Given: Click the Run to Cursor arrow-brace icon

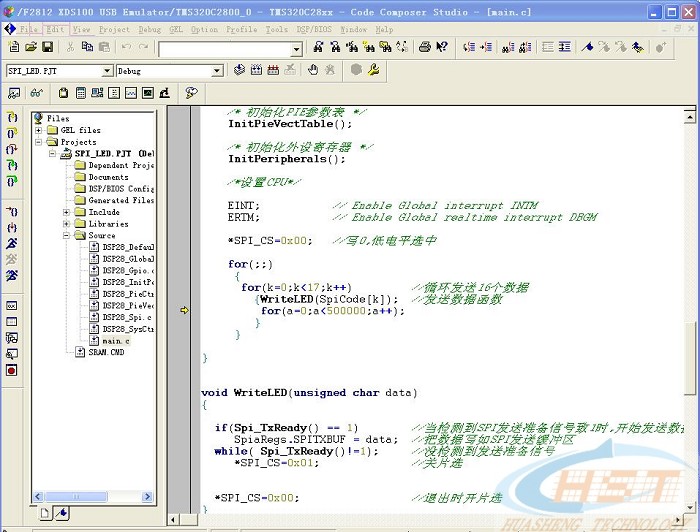Looking at the screenshot, I should click(12, 212).
